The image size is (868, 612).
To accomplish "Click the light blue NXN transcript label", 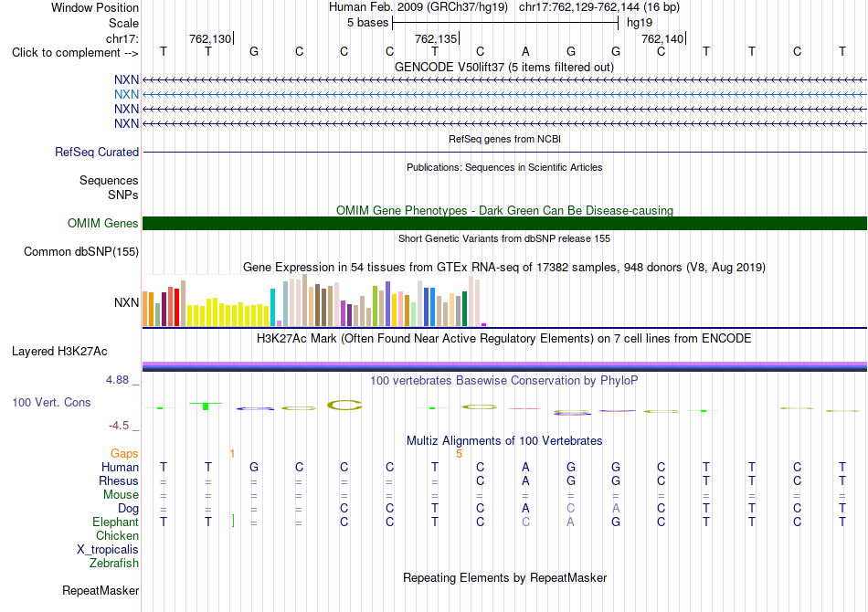I will point(126,95).
